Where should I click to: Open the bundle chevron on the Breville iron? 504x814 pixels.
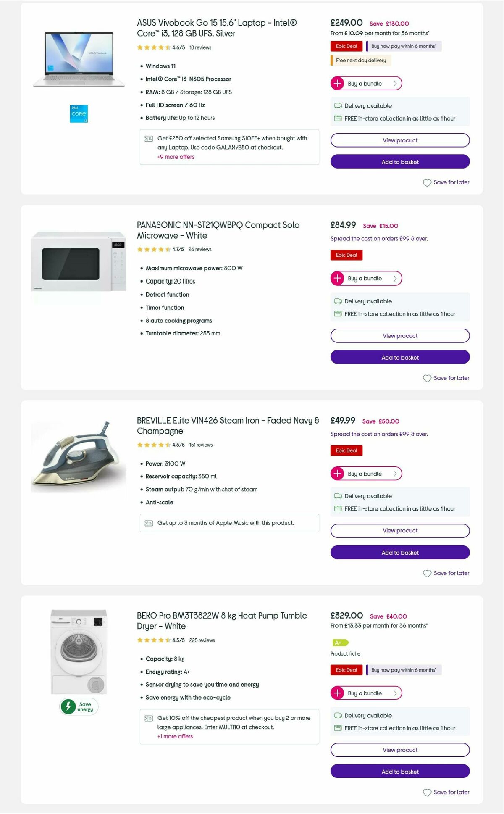(395, 474)
